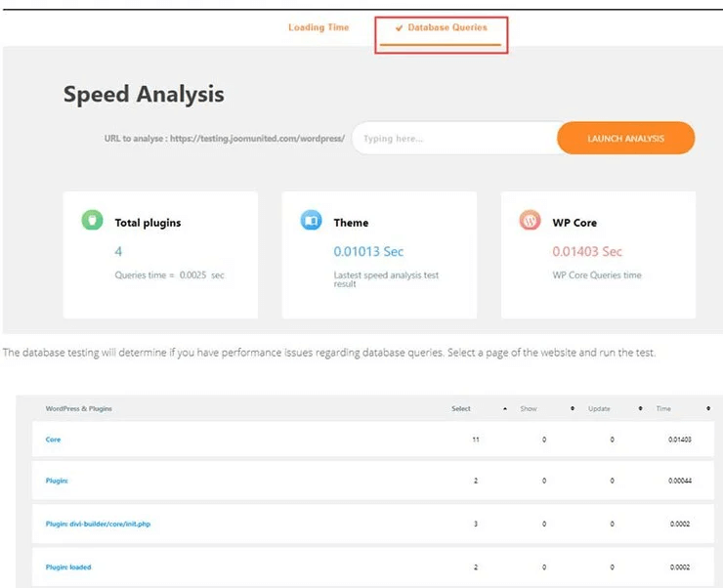
Task: Sort by Time column arrow
Action: tap(708, 408)
